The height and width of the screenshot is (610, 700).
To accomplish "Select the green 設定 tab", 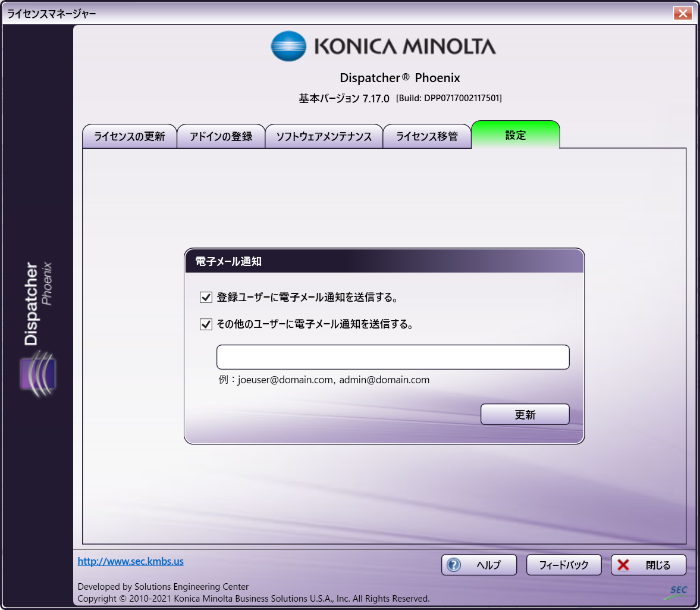I will pyautogui.click(x=516, y=134).
